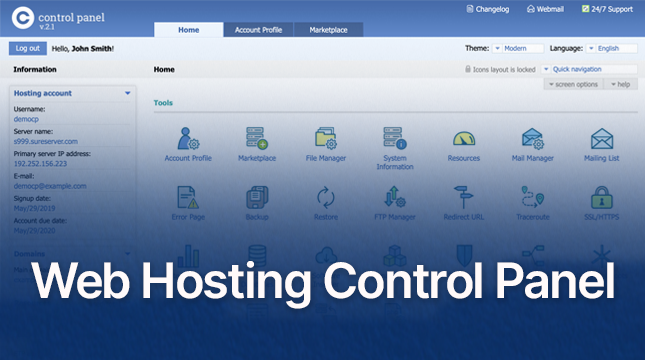Open the Theme dropdown showing Modern
Viewport: 645px width, 360px height.
(x=518, y=49)
